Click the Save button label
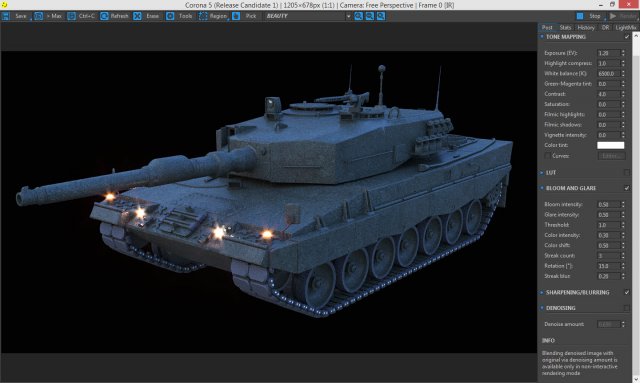The height and width of the screenshot is (383, 640). pyautogui.click(x=21, y=16)
